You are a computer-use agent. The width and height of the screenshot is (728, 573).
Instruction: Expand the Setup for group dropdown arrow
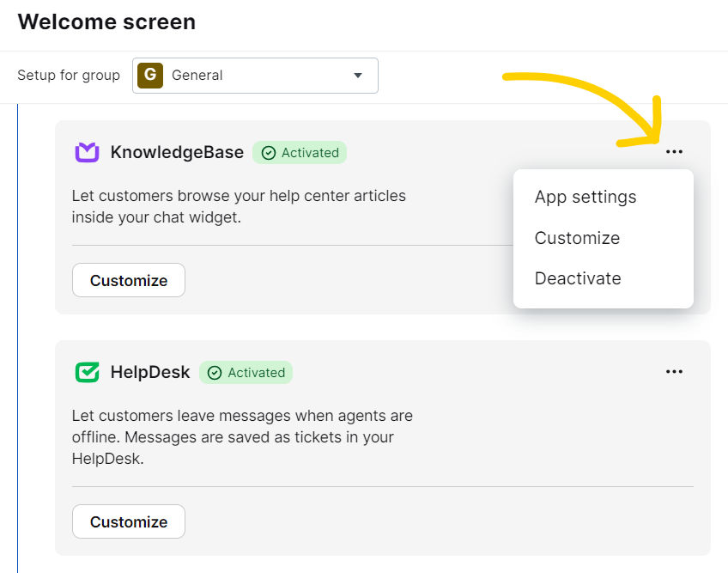(357, 76)
